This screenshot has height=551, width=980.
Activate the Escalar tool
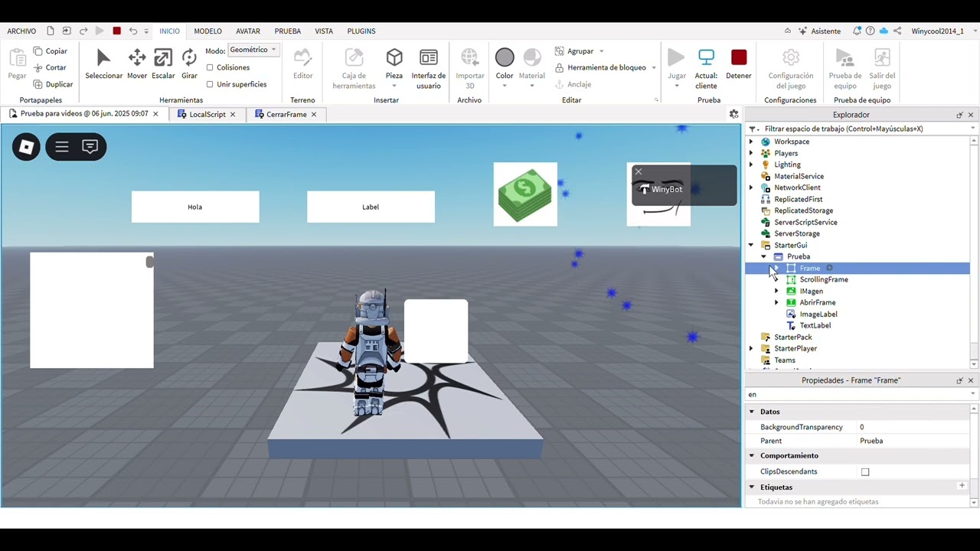tap(163, 64)
